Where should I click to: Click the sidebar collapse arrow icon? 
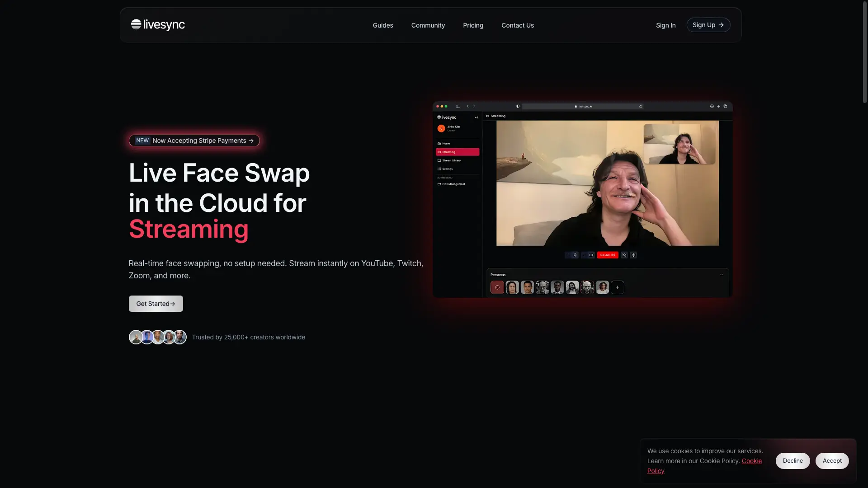tap(476, 117)
